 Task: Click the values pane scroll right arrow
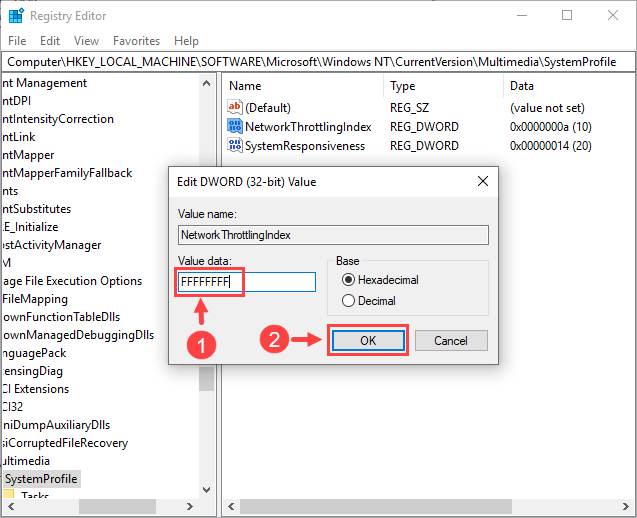[626, 507]
